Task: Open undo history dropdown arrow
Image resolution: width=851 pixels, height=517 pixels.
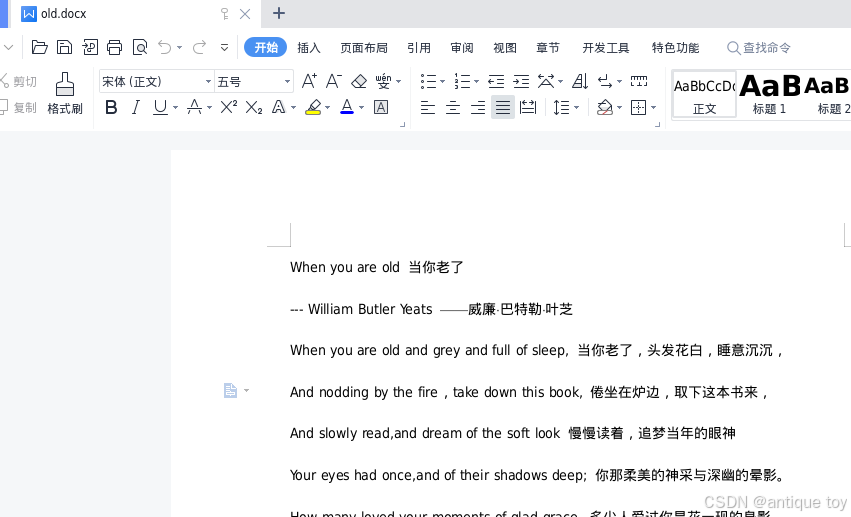Action: (180, 48)
